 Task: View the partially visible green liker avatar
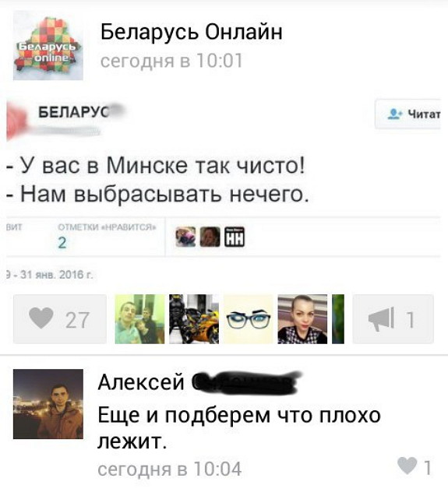point(338,319)
